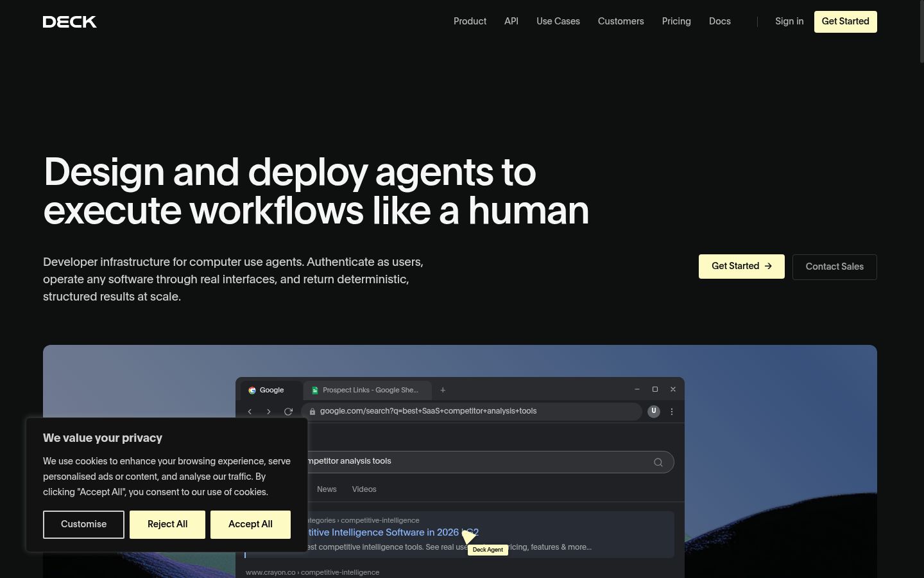Go to Use Cases in the navigation
924x578 pixels.
558,21
